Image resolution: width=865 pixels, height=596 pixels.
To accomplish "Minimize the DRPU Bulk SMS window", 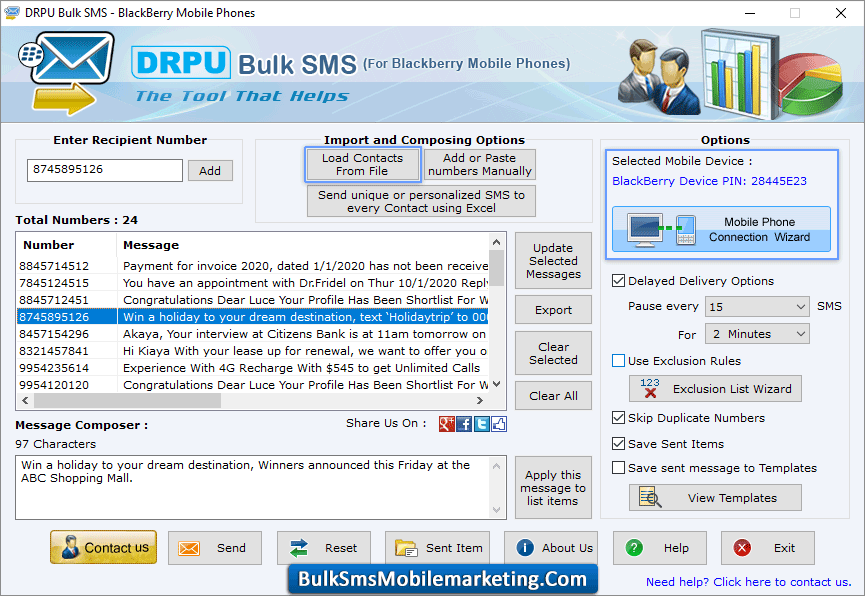I will (750, 13).
